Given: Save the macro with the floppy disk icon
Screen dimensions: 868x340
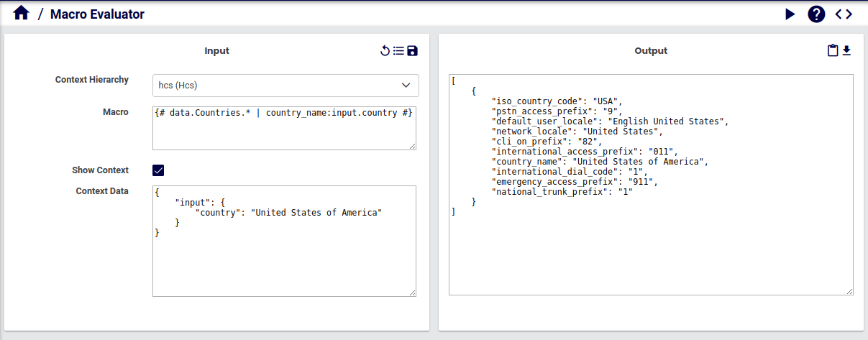Looking at the screenshot, I should click(x=412, y=51).
